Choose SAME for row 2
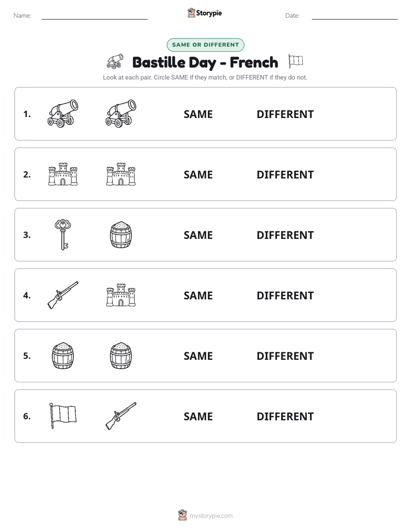Image resolution: width=411 pixels, height=532 pixels. pyautogui.click(x=198, y=174)
